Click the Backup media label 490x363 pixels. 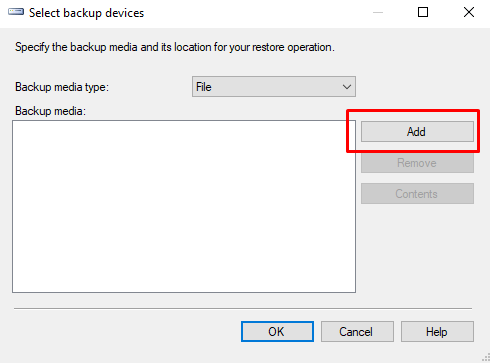(x=50, y=111)
